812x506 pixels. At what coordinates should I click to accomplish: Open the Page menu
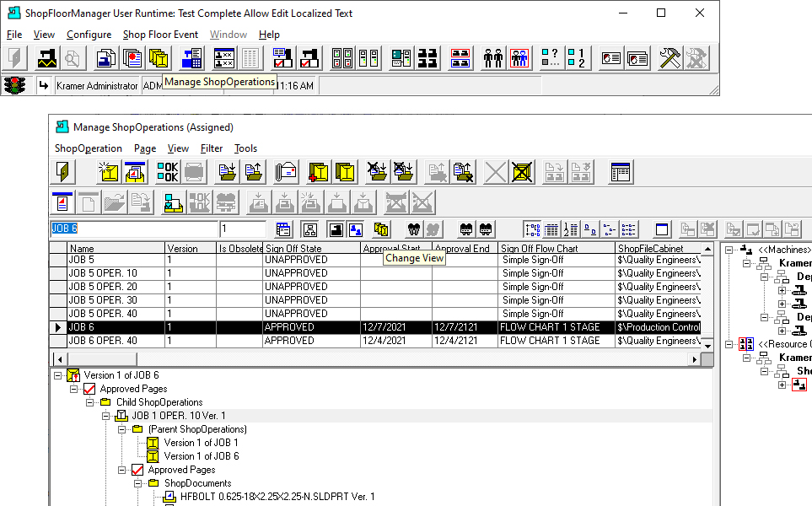pos(145,148)
